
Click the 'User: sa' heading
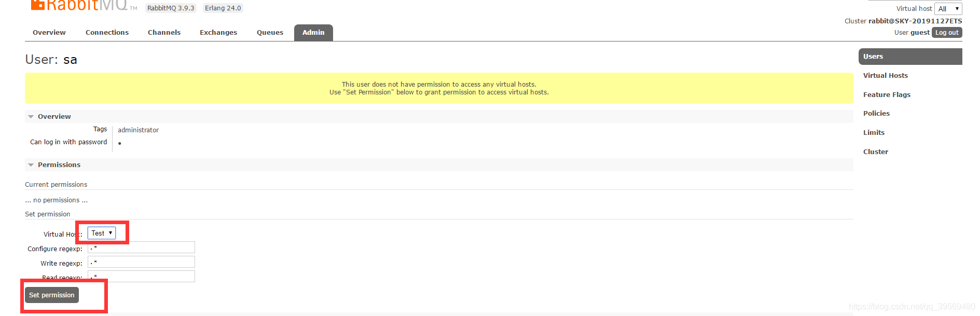(51, 60)
